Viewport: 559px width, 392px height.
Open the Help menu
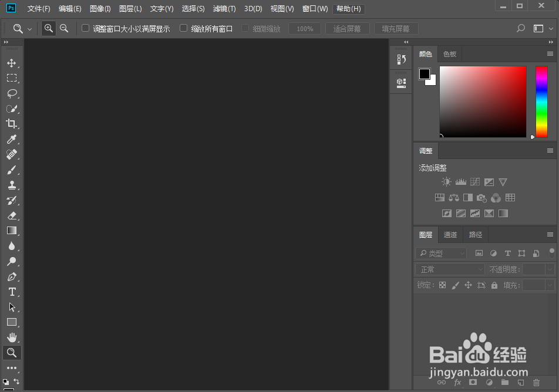click(x=349, y=9)
